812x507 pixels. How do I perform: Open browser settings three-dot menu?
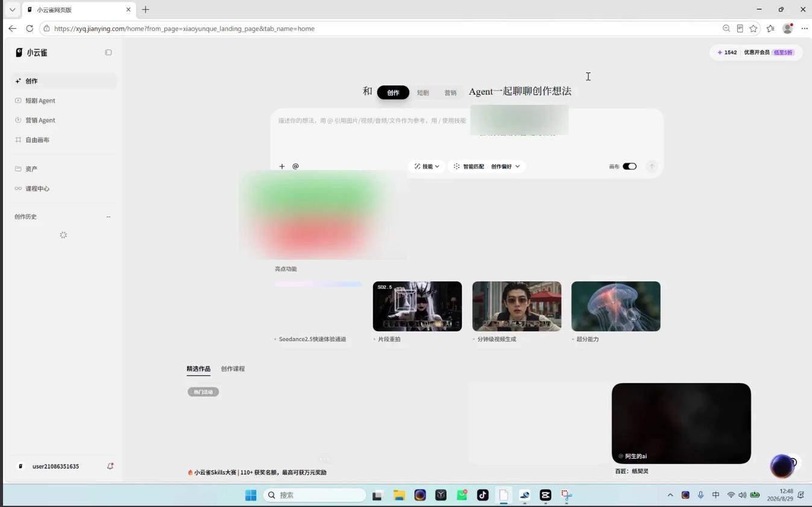(x=805, y=28)
